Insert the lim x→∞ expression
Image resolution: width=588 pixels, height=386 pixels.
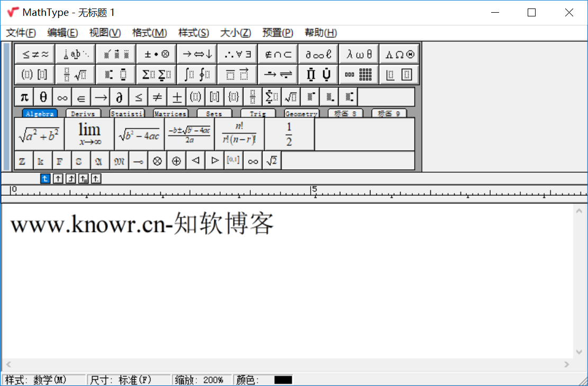89,134
